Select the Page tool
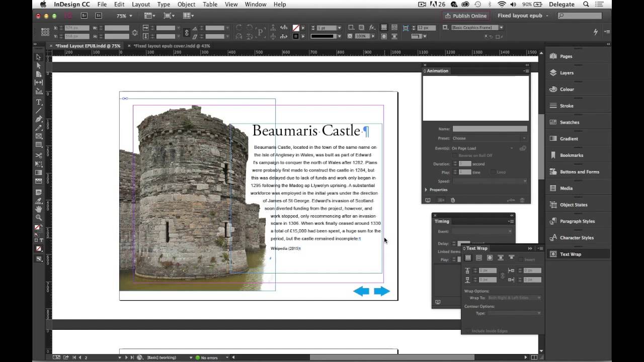 39,74
